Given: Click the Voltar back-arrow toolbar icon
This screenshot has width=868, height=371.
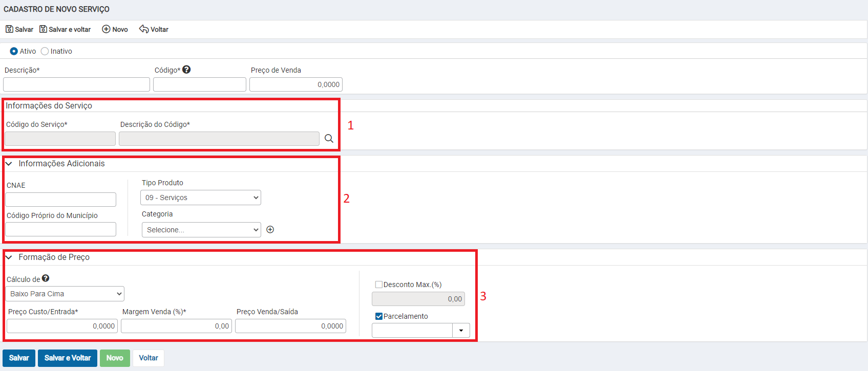Looking at the screenshot, I should (144, 29).
